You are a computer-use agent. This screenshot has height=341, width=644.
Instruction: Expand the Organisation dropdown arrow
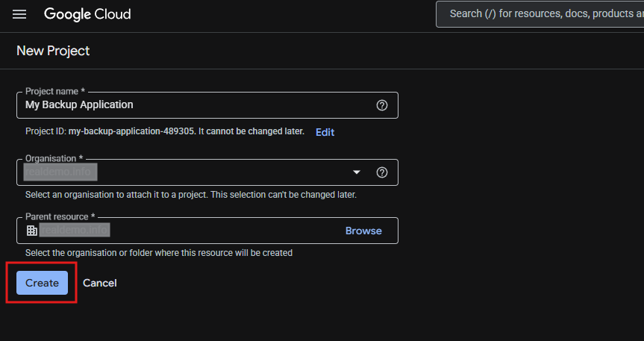[357, 172]
